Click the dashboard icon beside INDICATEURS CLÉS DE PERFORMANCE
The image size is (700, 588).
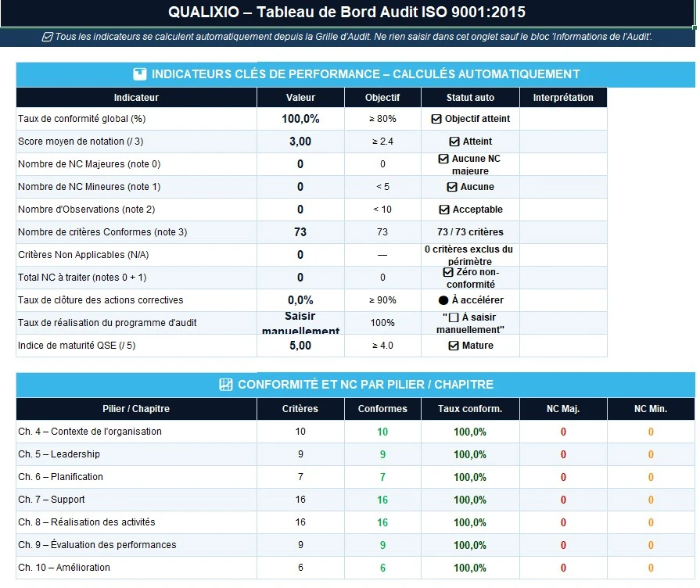[x=140, y=74]
